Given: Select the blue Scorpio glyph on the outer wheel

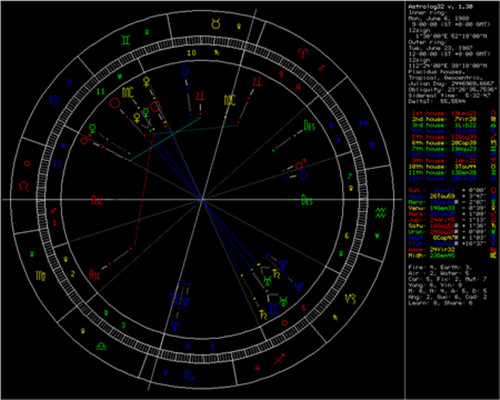Looking at the screenshot, I should tap(189, 376).
